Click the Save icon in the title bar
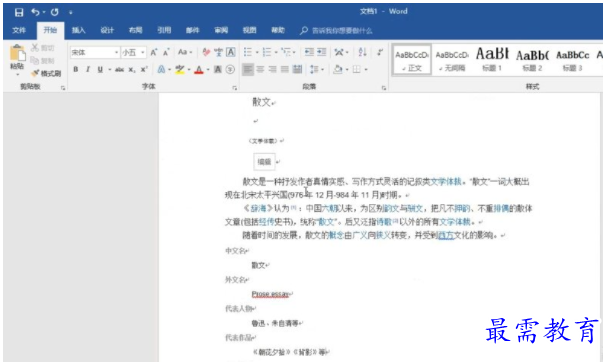This screenshot has height=362, width=607. coord(19,12)
